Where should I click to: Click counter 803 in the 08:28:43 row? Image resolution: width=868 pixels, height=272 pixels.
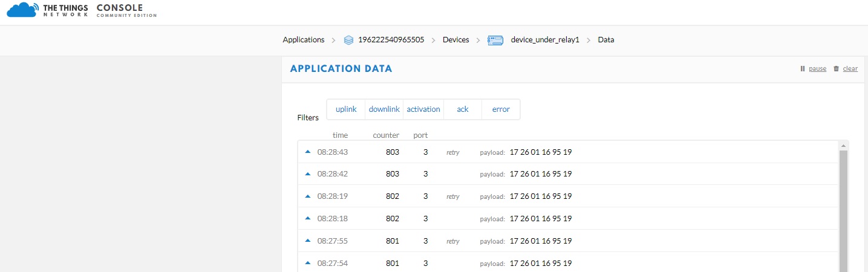(x=393, y=152)
